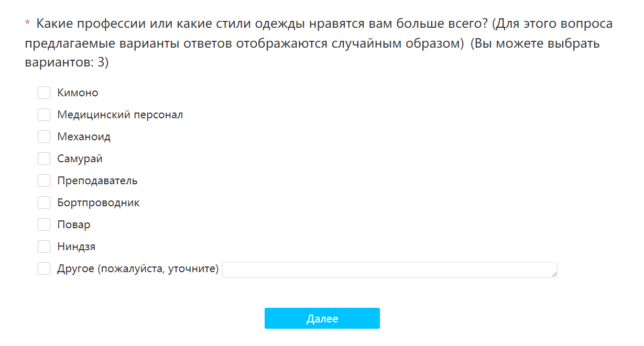Click the Медицинский персонал label text
The image size is (644, 346).
tap(120, 115)
